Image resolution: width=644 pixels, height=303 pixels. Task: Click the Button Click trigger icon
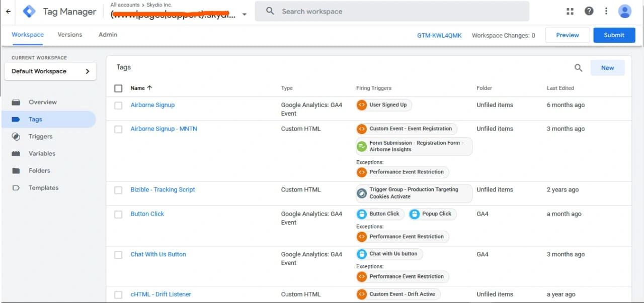pos(361,214)
